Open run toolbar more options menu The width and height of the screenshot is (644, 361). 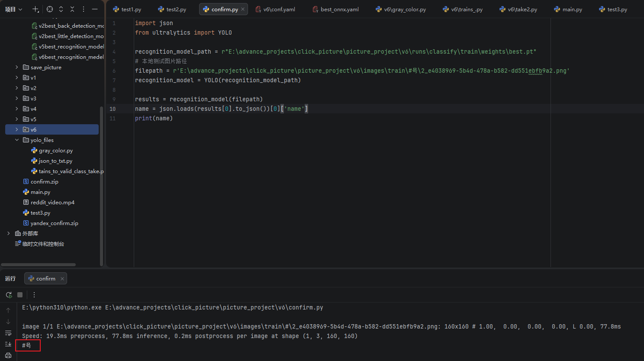coord(34,295)
